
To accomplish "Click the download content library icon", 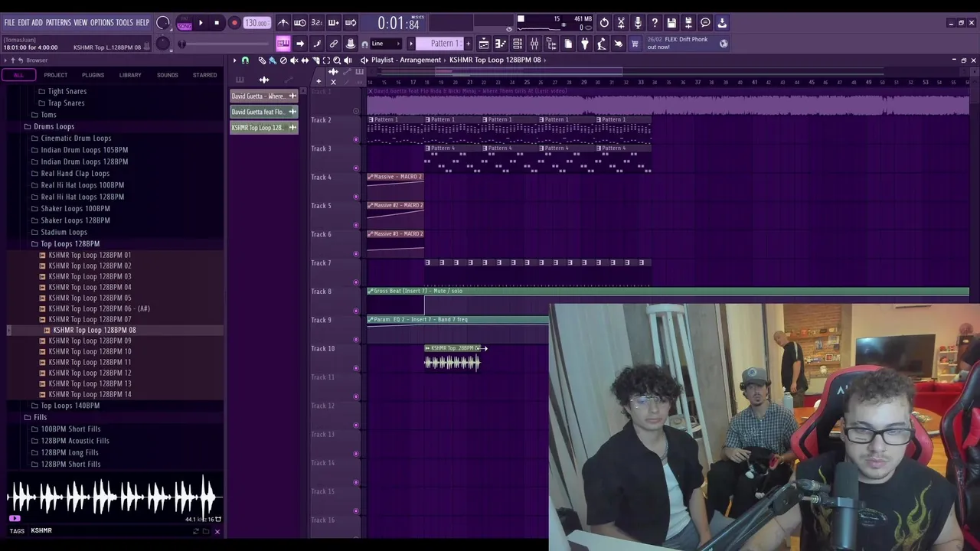I will pos(722,23).
